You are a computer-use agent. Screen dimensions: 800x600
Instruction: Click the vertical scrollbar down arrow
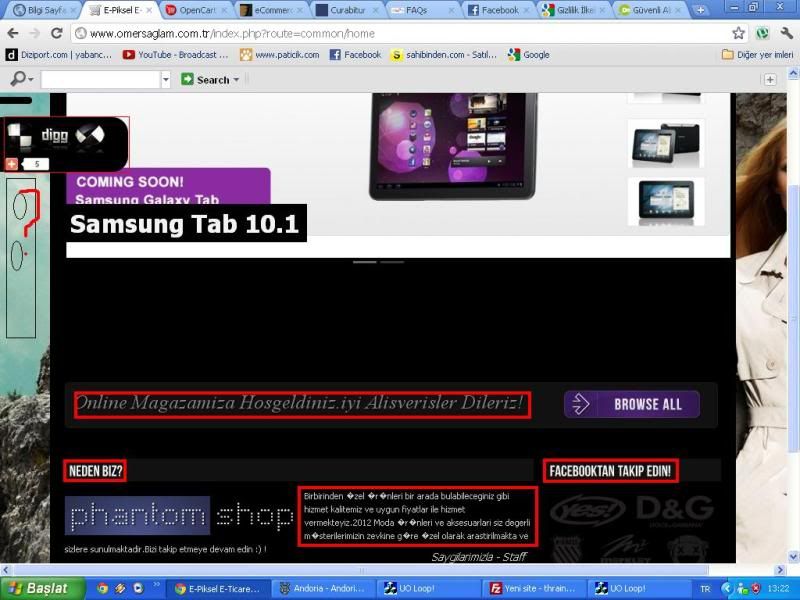pos(793,557)
